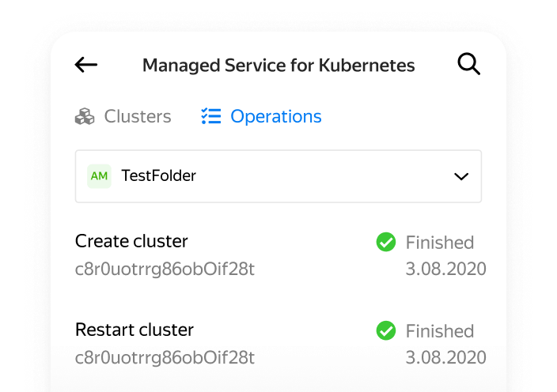The image size is (557, 392).
Task: Open the TestFolder folder selector
Action: (x=278, y=176)
